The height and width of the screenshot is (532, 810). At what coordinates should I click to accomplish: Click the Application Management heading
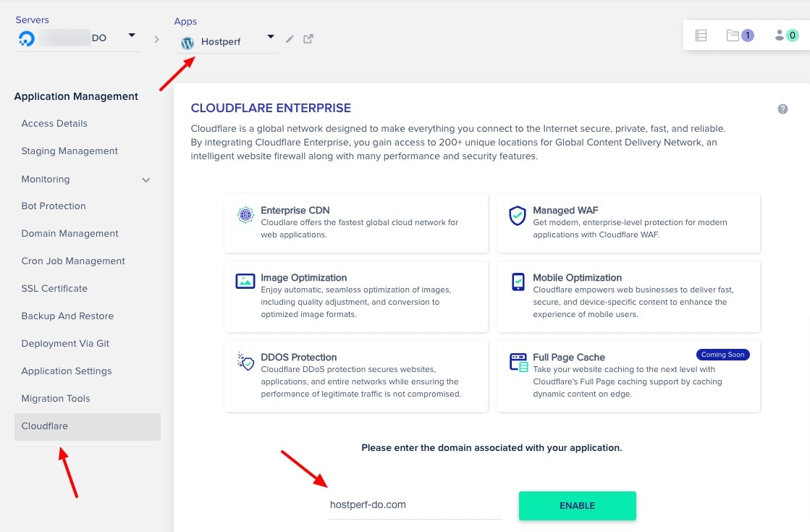[x=76, y=96]
